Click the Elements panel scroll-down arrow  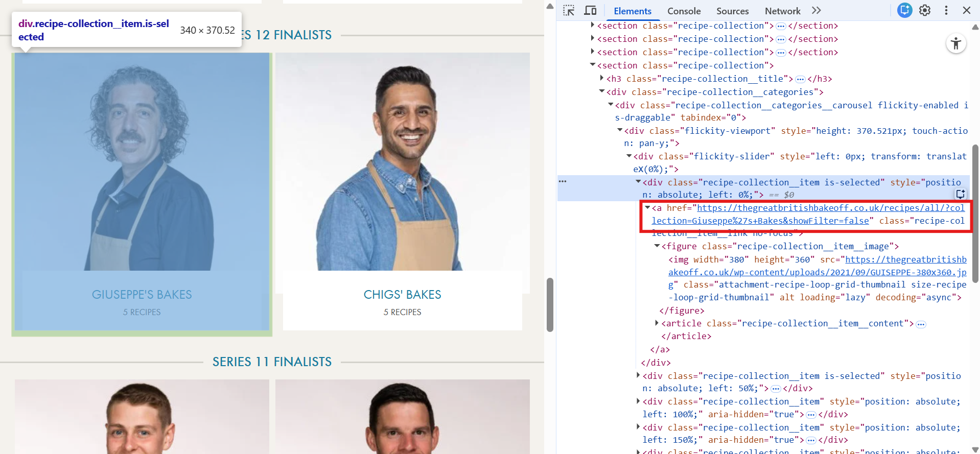[975, 449]
